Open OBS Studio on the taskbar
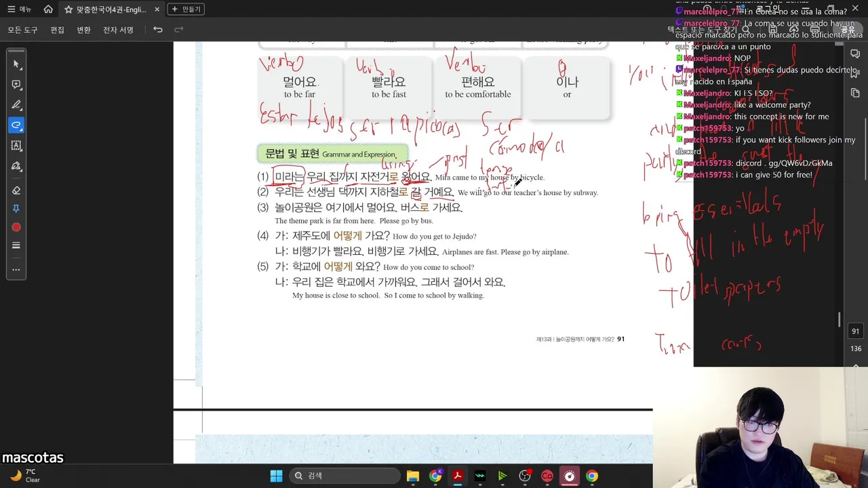Viewport: 868px width, 488px height. pyautogui.click(x=525, y=476)
